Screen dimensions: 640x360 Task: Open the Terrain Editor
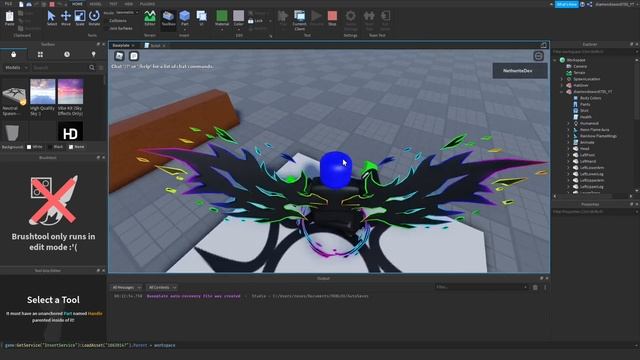150,18
